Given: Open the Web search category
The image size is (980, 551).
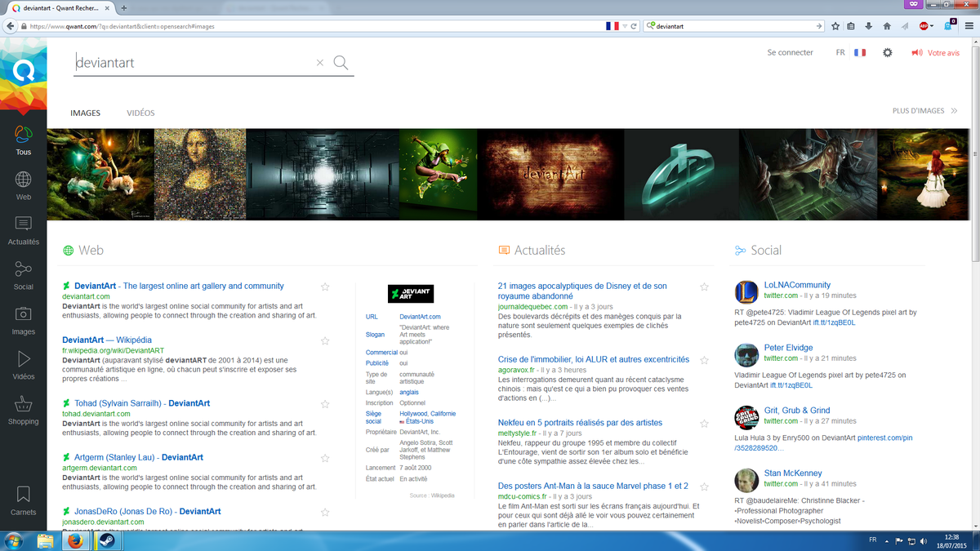Looking at the screenshot, I should [23, 185].
